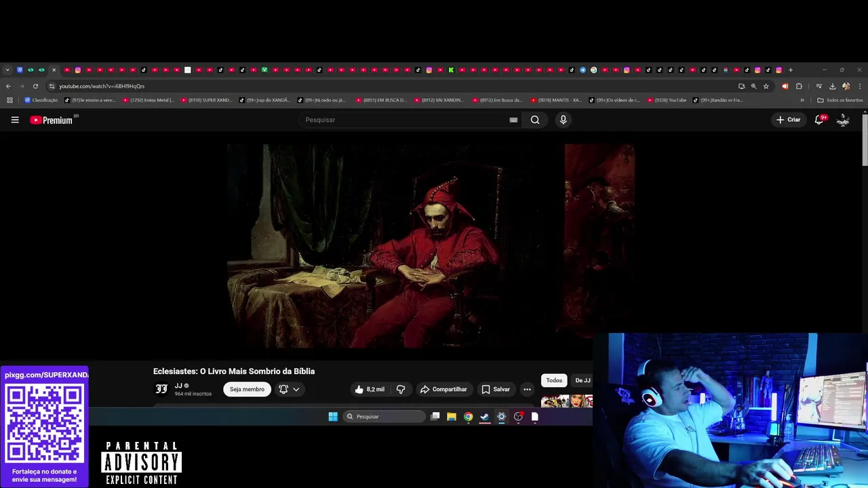Click install app icon in address bar
Screen dimensions: 868x488
tap(741, 86)
